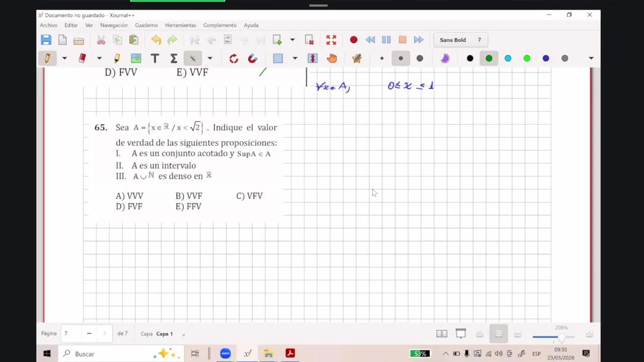Open the Ver menu

89,25
